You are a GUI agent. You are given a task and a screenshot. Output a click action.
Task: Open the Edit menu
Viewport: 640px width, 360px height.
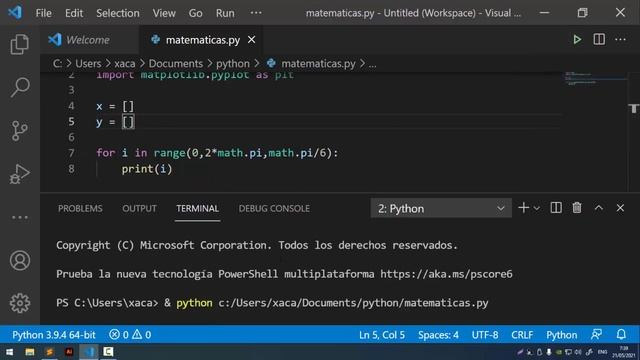point(74,13)
